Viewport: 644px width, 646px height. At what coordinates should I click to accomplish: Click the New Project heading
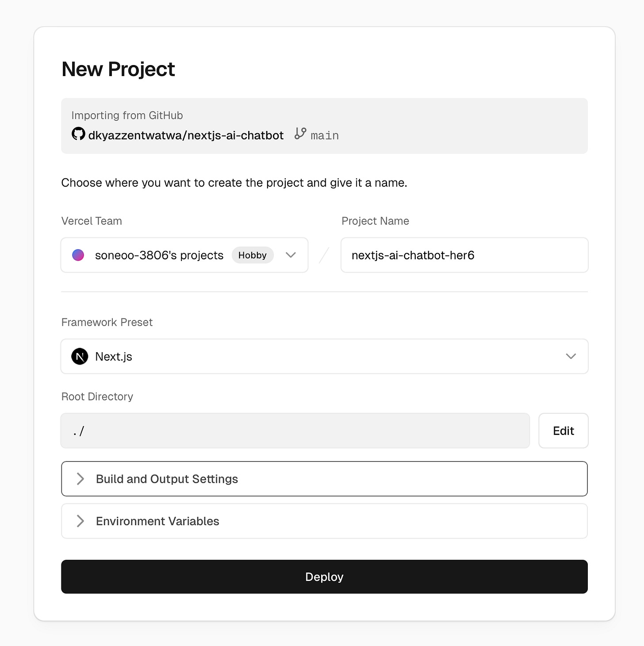pyautogui.click(x=118, y=69)
